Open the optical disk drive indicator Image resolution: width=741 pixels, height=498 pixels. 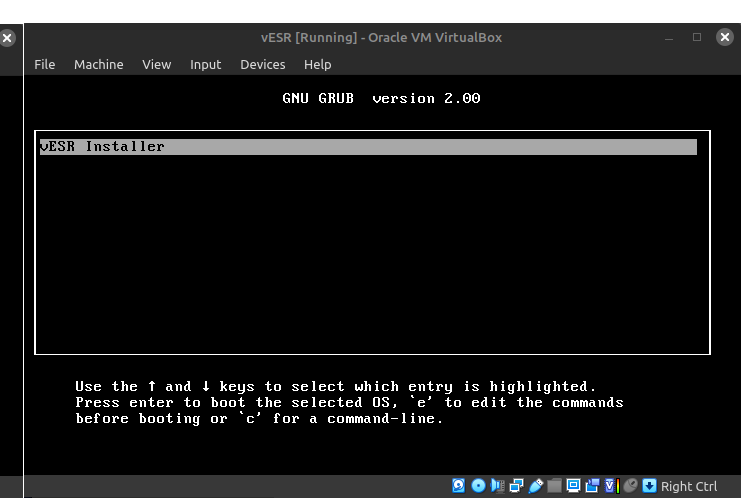(478, 486)
